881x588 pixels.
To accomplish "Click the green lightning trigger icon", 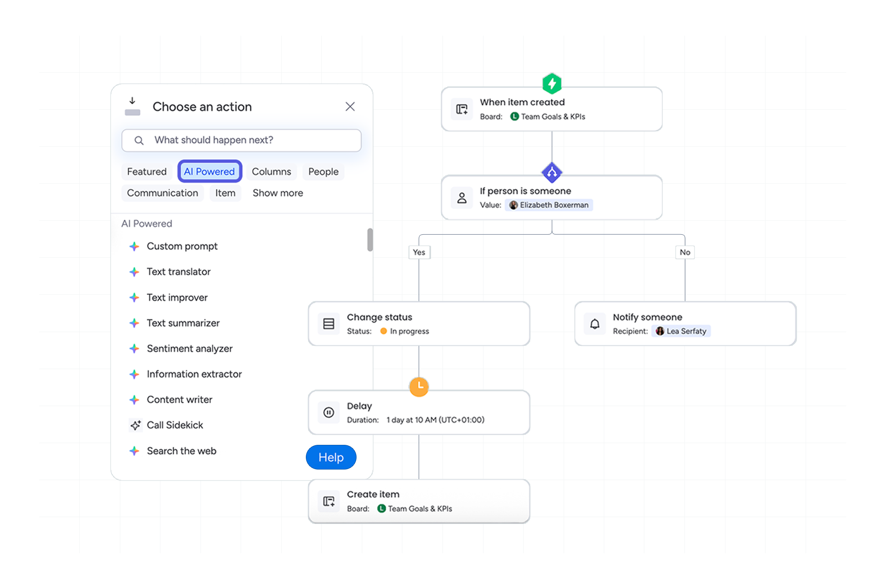I will tap(551, 83).
